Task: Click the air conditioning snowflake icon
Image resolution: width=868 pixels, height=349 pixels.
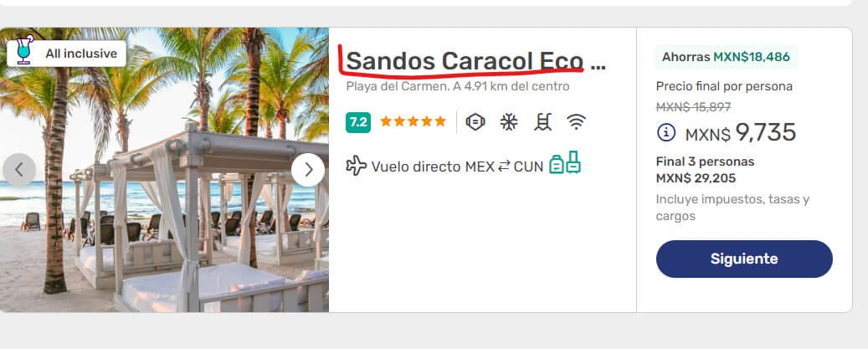Action: (x=509, y=122)
